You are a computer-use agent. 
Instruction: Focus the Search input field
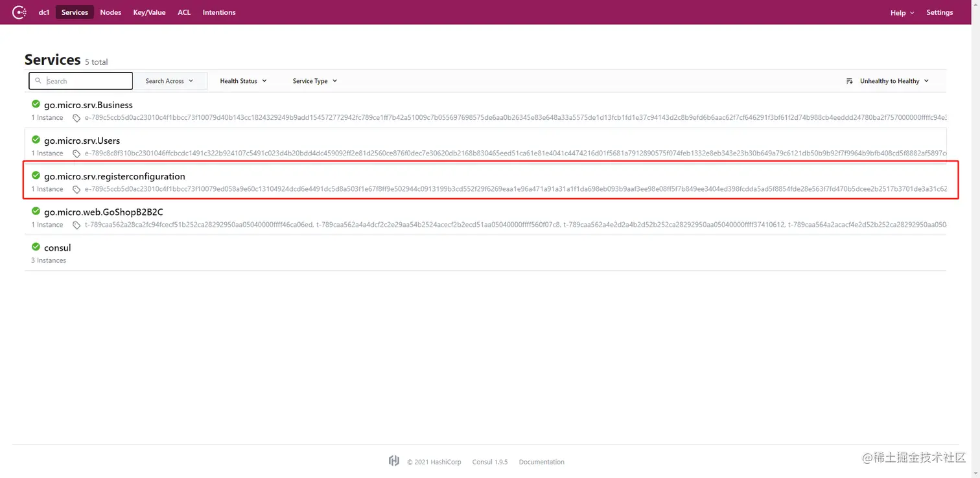pos(81,81)
